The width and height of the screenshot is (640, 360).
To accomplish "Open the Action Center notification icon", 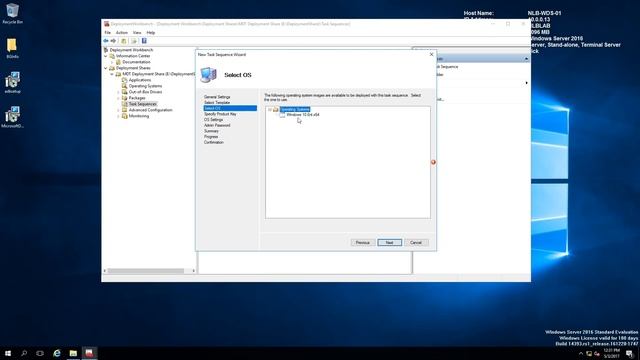I will click(629, 353).
